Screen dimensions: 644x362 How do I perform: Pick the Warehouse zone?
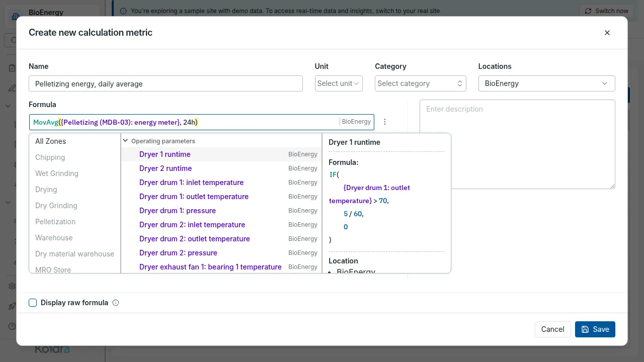(74, 238)
